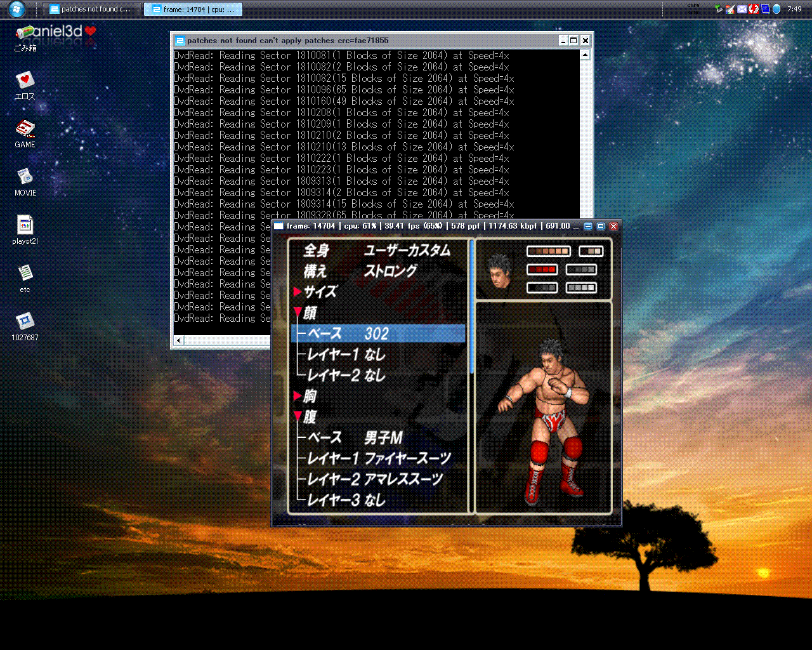812x650 pixels.
Task: Click console line 'Sector 1810160(49 Blocks'
Action: [x=344, y=101]
